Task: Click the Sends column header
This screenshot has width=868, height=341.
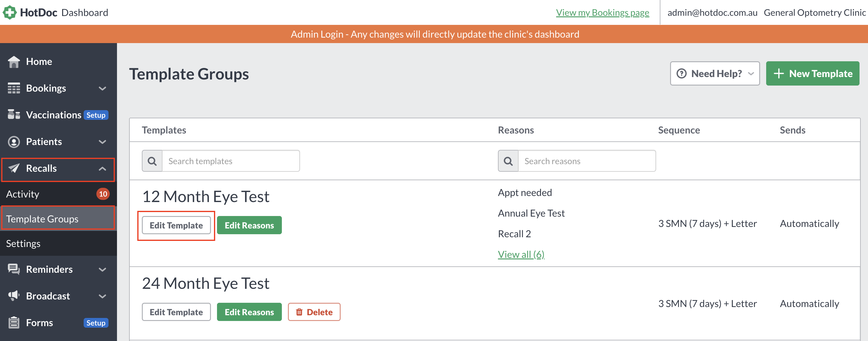Action: point(793,130)
